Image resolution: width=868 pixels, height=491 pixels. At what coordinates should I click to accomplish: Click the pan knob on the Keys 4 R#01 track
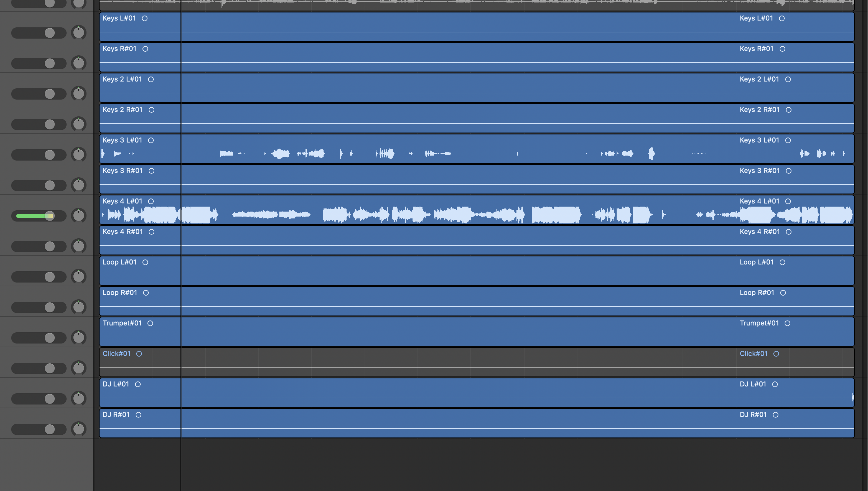tap(78, 246)
